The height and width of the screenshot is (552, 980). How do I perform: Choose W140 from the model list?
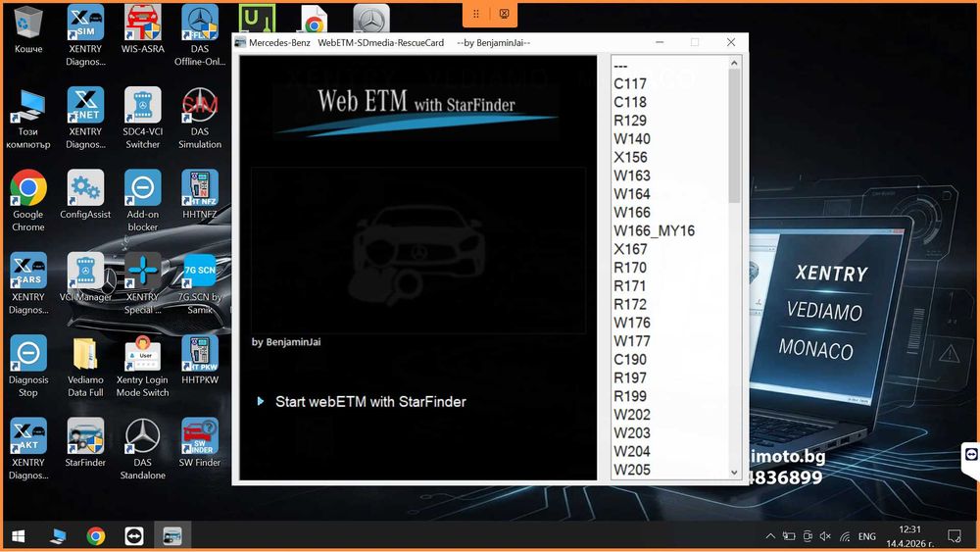click(x=632, y=139)
